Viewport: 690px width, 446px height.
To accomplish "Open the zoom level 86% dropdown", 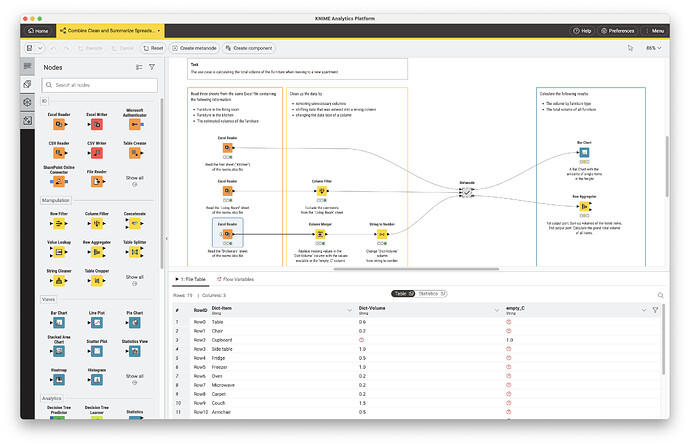I will tap(653, 48).
